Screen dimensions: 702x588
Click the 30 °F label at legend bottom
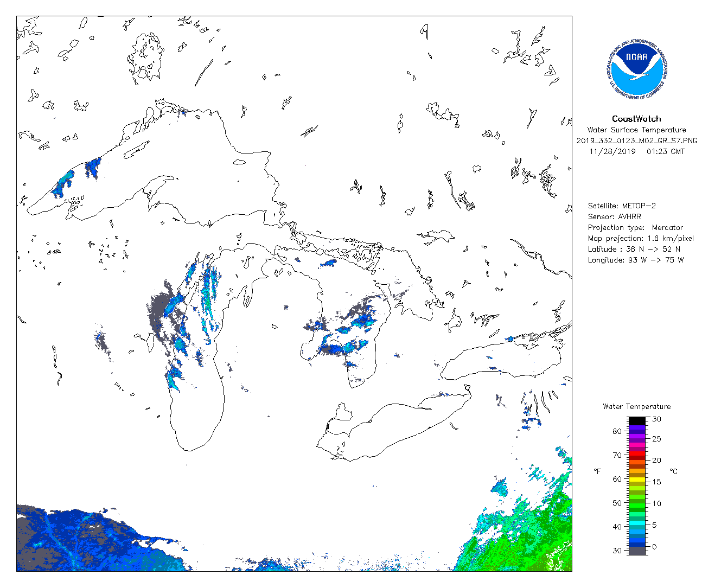[x=617, y=551]
